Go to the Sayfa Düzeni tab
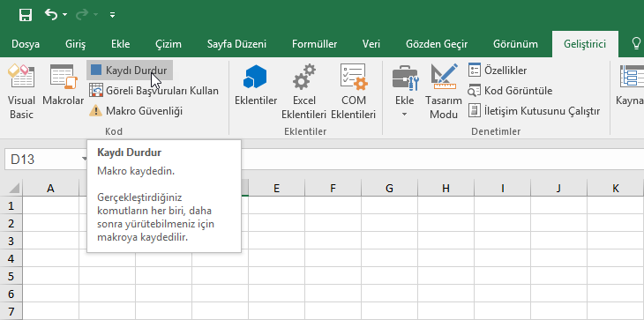The height and width of the screenshot is (320, 644). pos(236,44)
